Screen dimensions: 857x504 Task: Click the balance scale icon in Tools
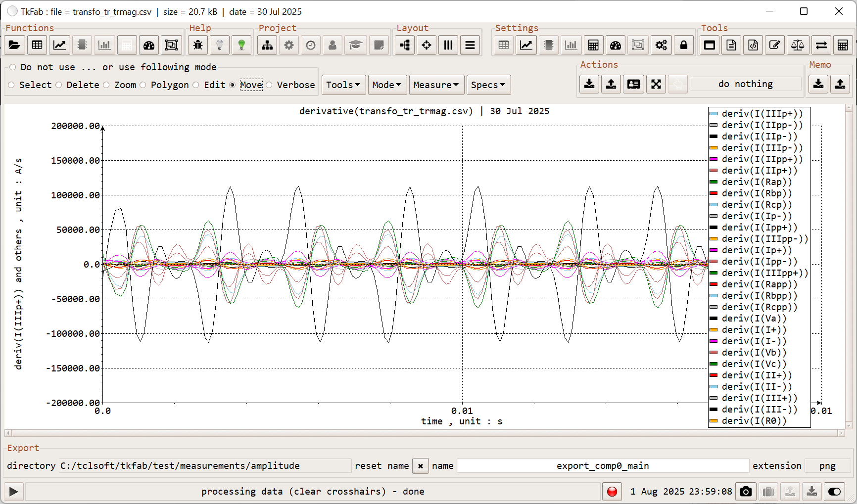tap(797, 46)
